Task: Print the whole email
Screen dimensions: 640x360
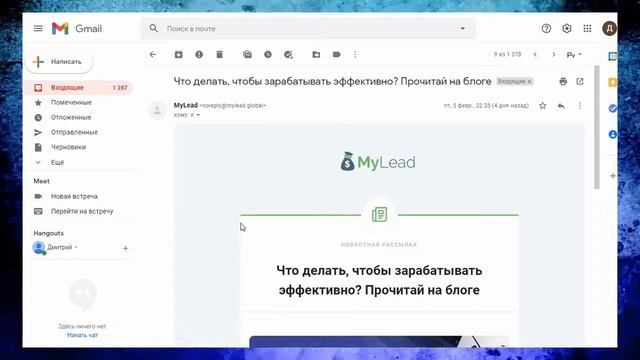Action: [x=563, y=81]
